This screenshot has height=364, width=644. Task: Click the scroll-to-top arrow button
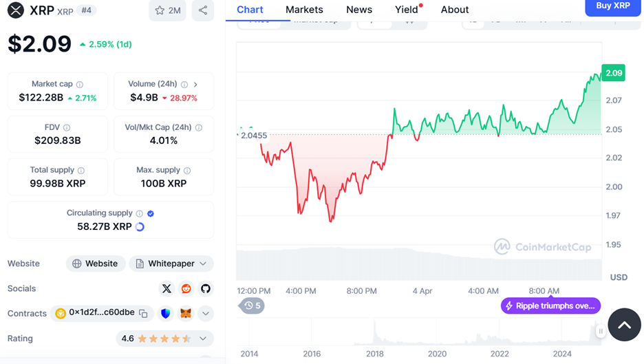click(624, 325)
